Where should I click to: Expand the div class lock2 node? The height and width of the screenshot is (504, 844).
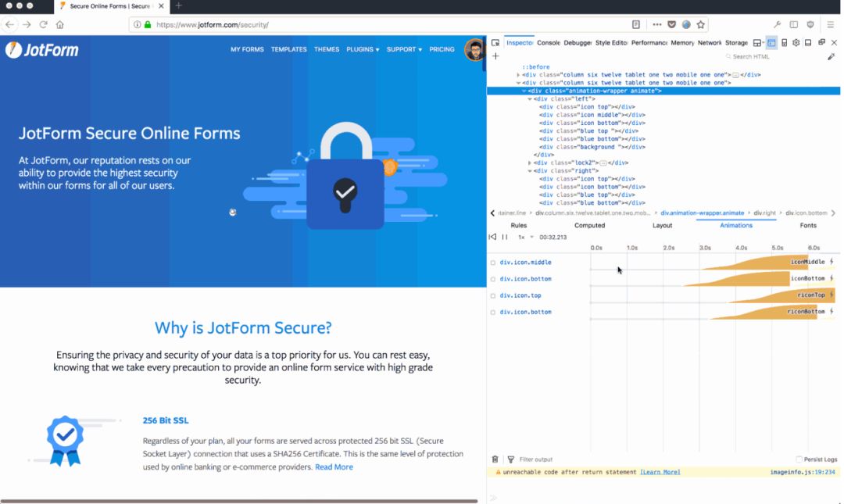click(530, 163)
